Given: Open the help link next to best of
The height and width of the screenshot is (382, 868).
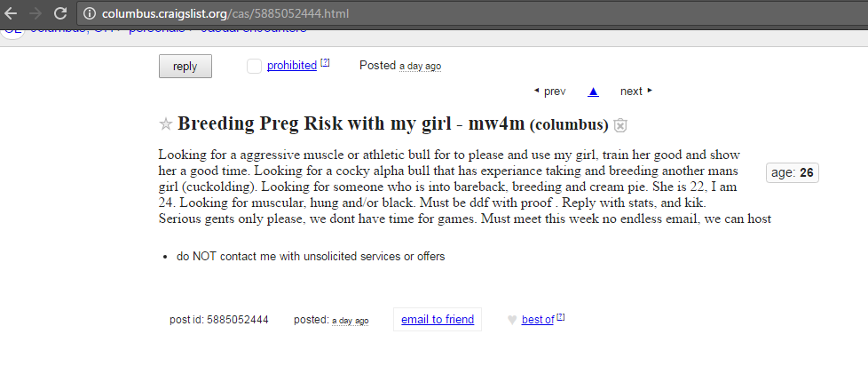Looking at the screenshot, I should click(x=561, y=317).
